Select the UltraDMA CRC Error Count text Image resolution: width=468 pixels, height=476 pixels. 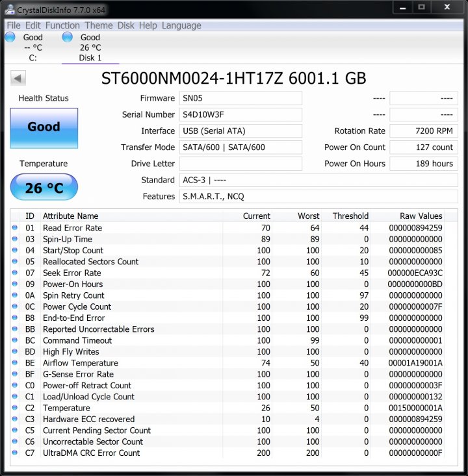91,453
